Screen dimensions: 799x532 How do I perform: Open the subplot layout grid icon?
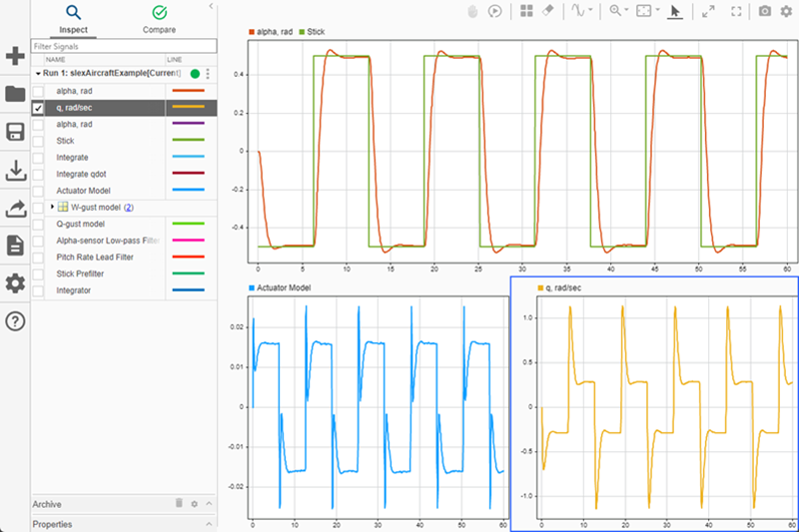coord(526,11)
